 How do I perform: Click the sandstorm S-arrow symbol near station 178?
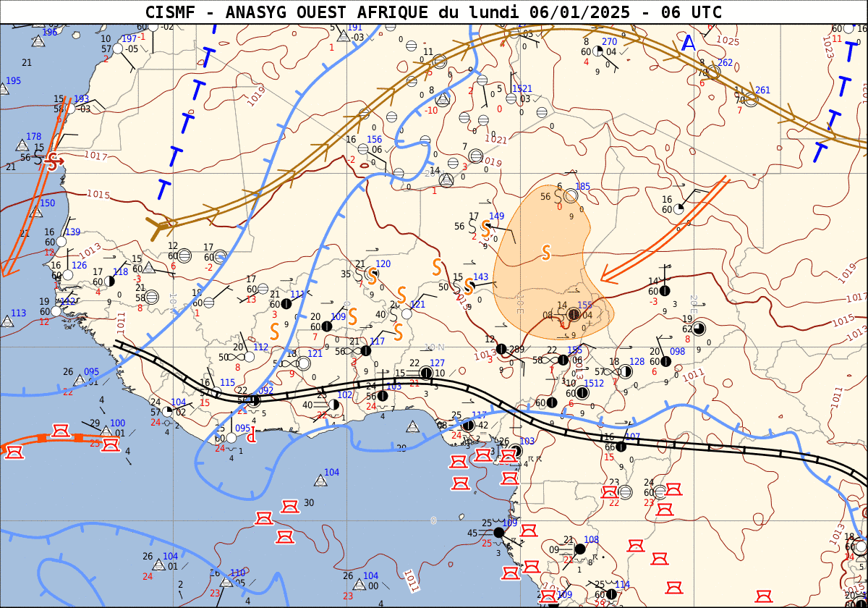[51, 161]
